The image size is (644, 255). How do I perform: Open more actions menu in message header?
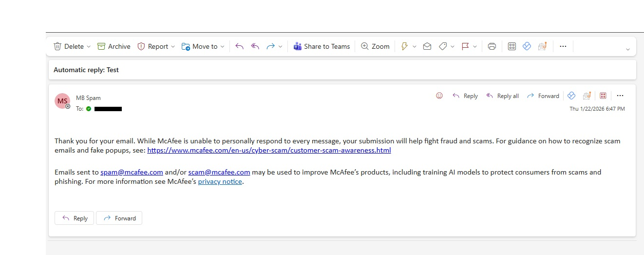(x=620, y=96)
